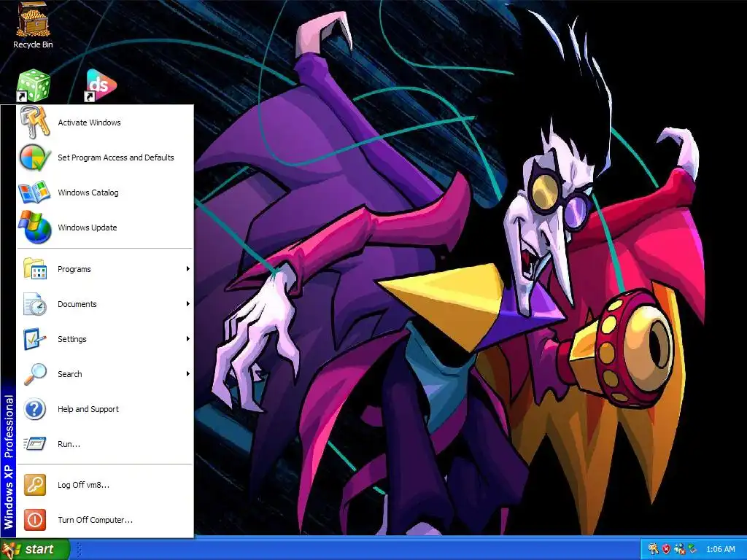Select the Run... menu entry
Screen dimensions: 747x560
click(104, 444)
